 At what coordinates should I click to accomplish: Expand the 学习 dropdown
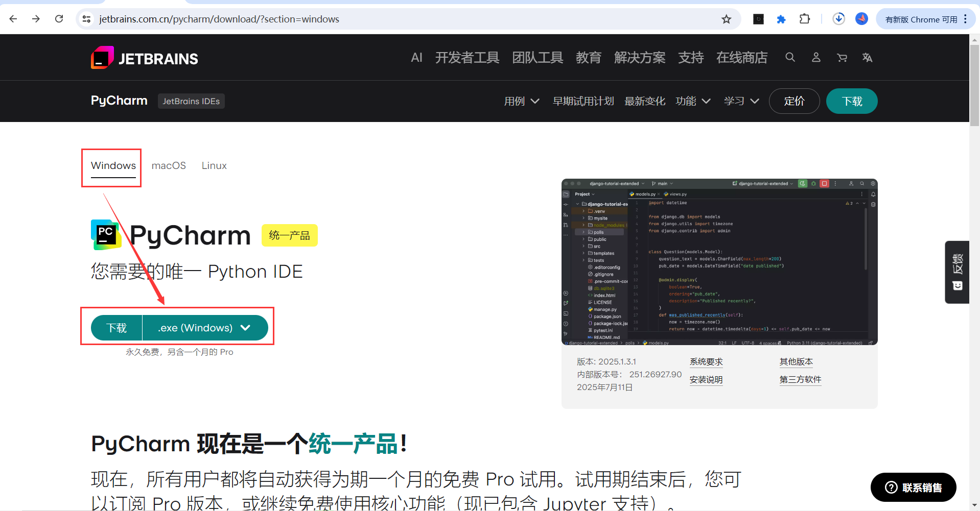741,101
